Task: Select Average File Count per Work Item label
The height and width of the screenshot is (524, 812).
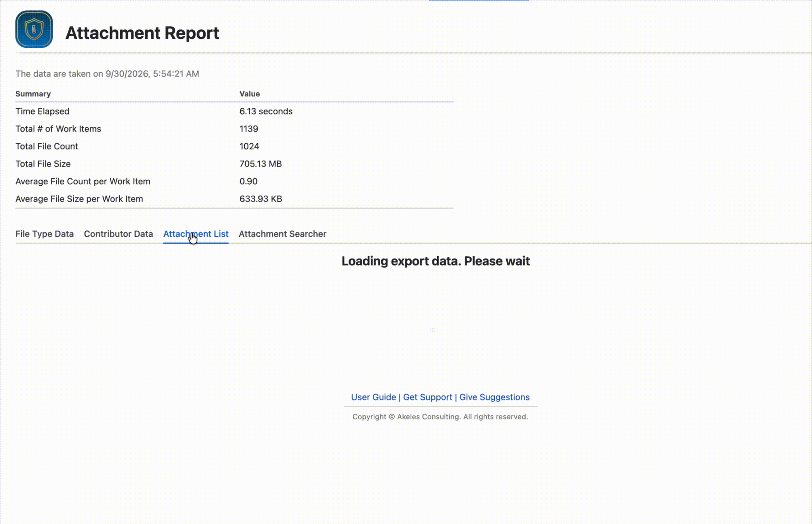Action: 83,181
